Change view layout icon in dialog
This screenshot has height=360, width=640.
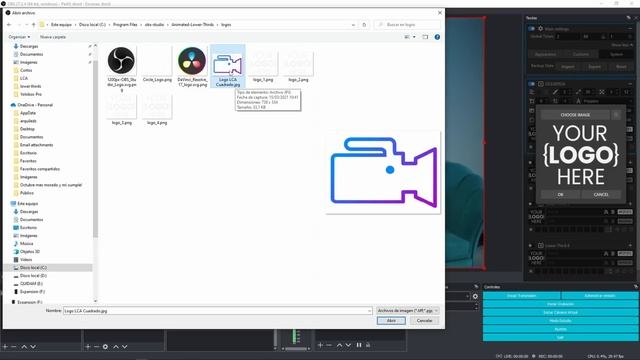click(407, 37)
